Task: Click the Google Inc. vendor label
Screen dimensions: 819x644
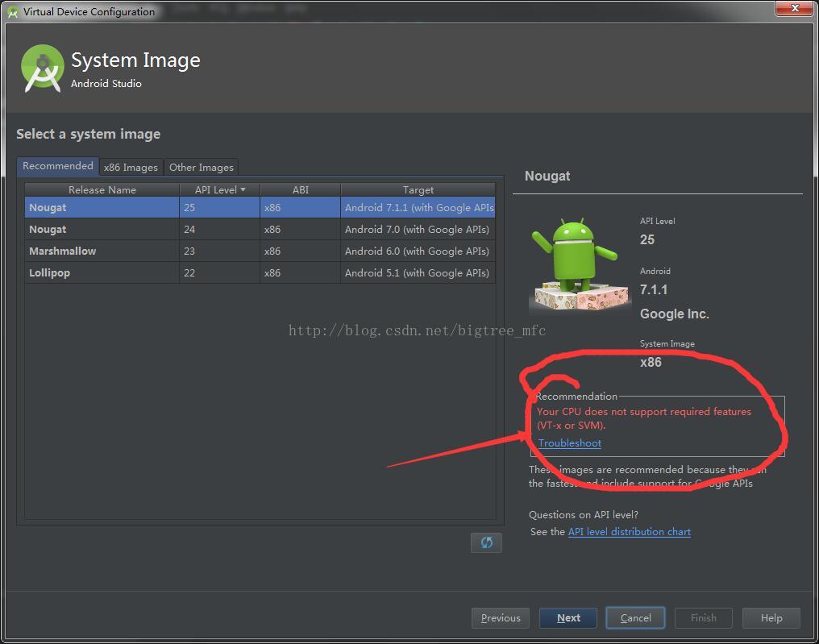Action: [675, 314]
